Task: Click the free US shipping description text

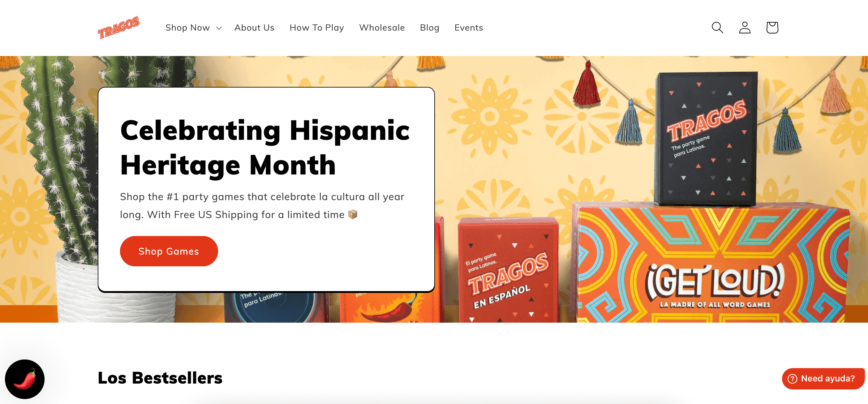Action: pyautogui.click(x=262, y=205)
